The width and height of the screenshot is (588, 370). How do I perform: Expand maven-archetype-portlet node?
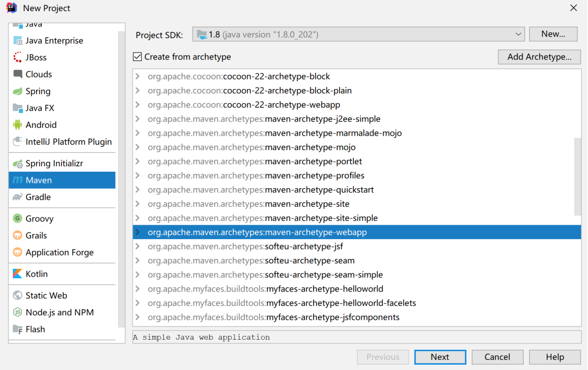(x=137, y=161)
